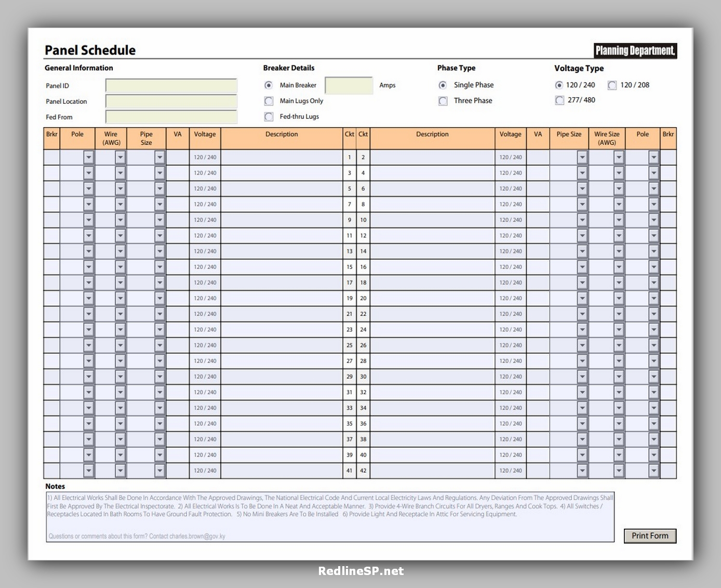Open the Wire AWG dropdown on circuit 3
Image resolution: width=721 pixels, height=588 pixels.
(x=120, y=172)
